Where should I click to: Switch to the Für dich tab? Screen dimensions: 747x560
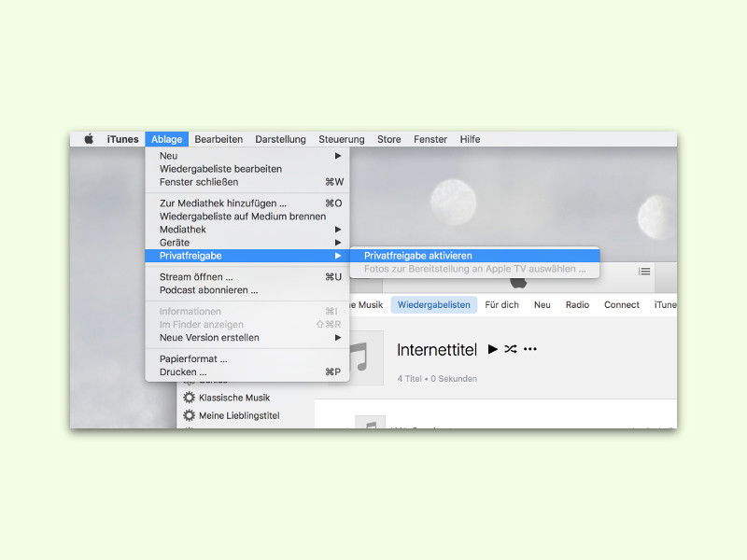(501, 305)
